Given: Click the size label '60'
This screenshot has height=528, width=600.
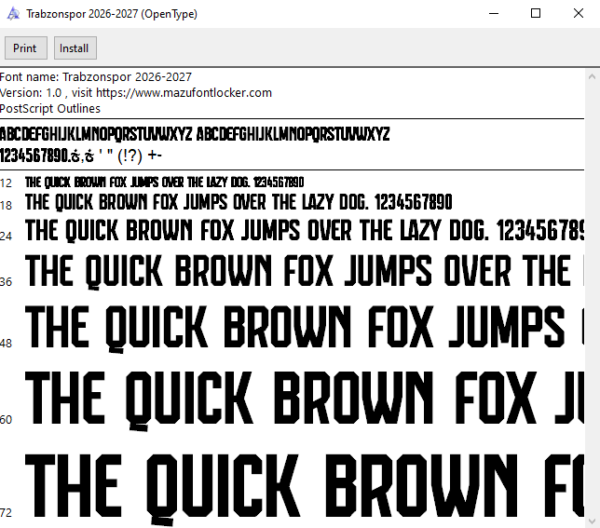Looking at the screenshot, I should point(6,420).
